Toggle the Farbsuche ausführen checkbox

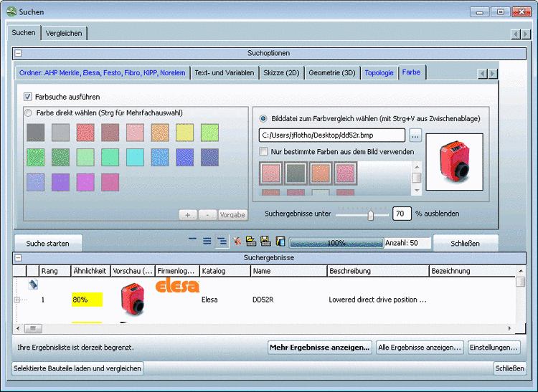pos(28,97)
